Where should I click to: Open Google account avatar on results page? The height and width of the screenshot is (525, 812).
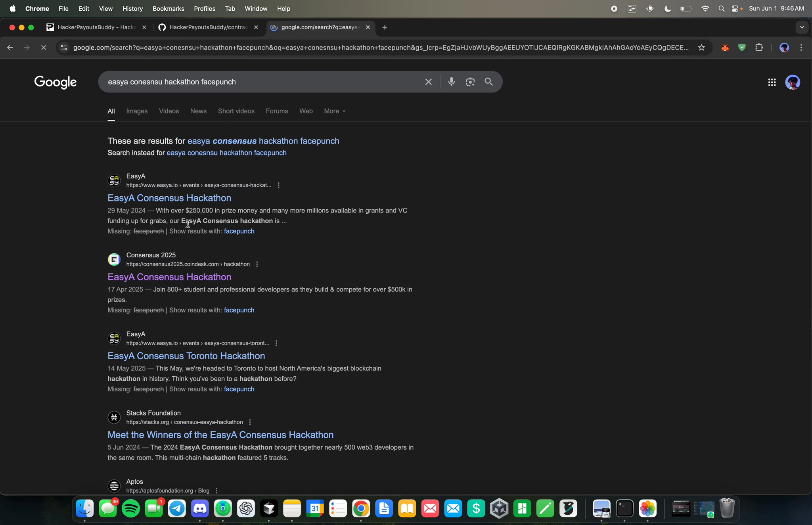[x=792, y=82]
